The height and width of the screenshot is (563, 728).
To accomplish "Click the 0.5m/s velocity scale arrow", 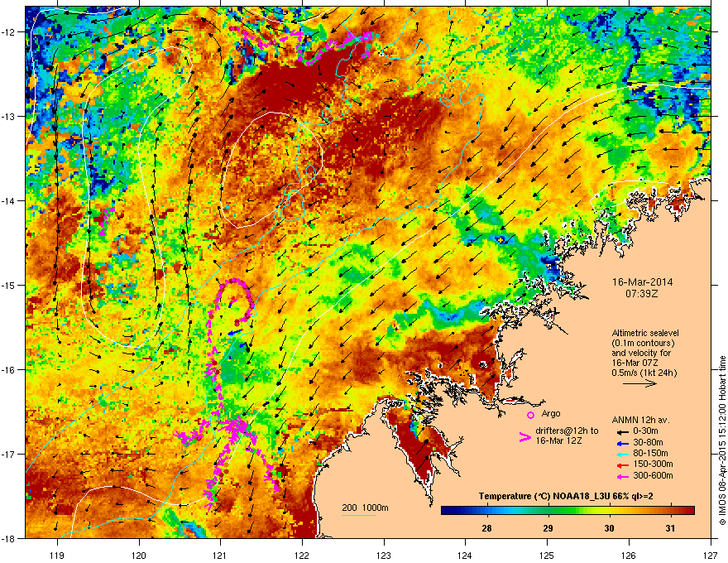I will (639, 383).
